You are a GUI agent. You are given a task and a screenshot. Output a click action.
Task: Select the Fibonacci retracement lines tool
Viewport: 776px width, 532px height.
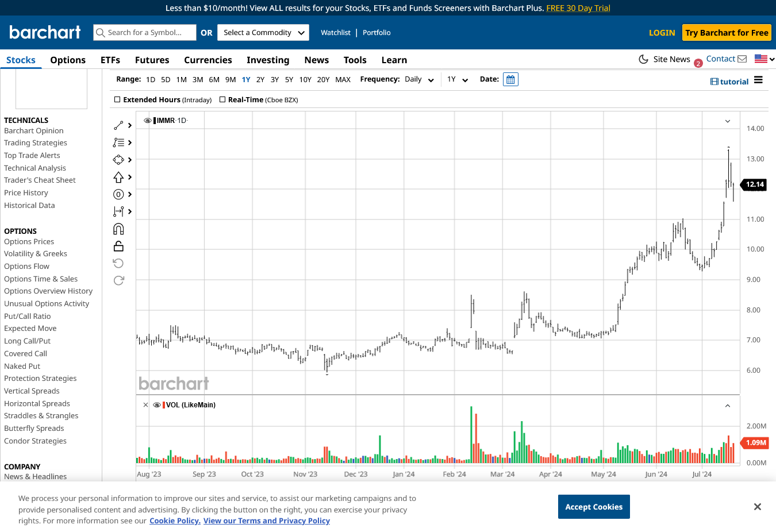click(118, 142)
